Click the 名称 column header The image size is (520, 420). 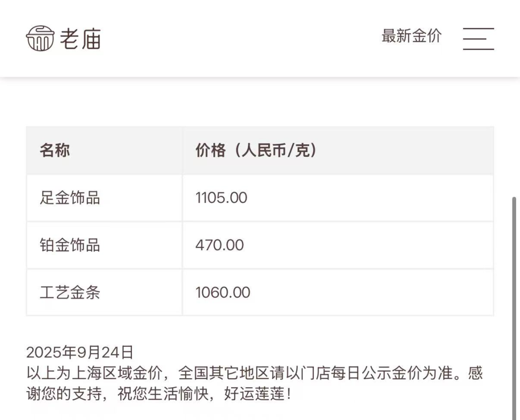click(54, 151)
